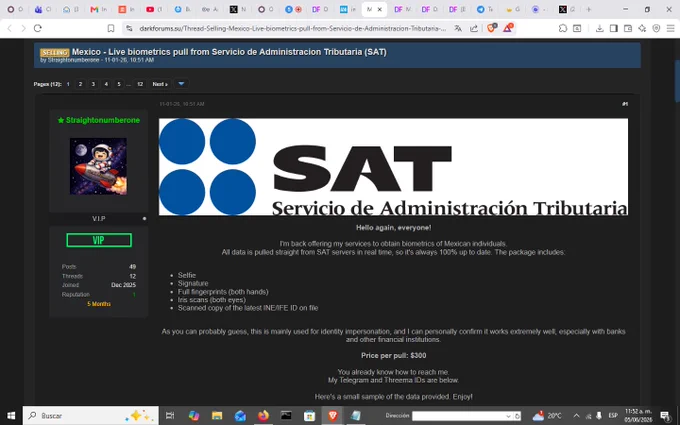Open the notifications center icon
The height and width of the screenshot is (425, 680).
tap(665, 415)
